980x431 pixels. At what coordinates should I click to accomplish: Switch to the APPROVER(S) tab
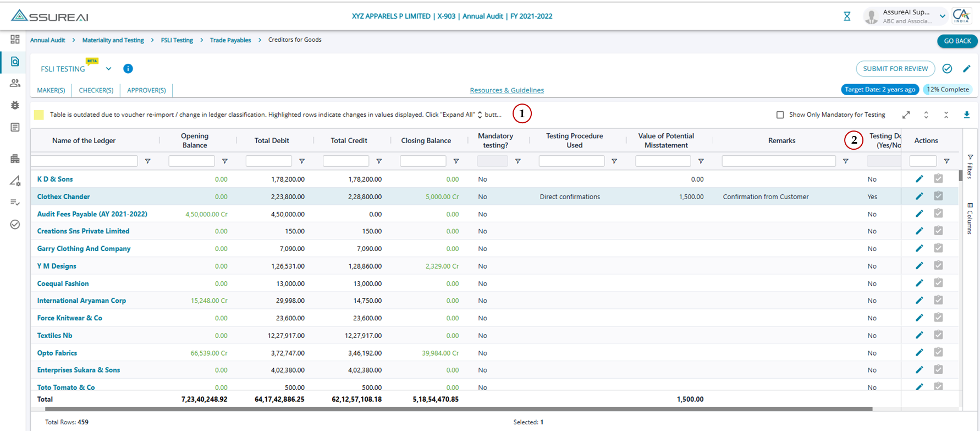coord(146,90)
